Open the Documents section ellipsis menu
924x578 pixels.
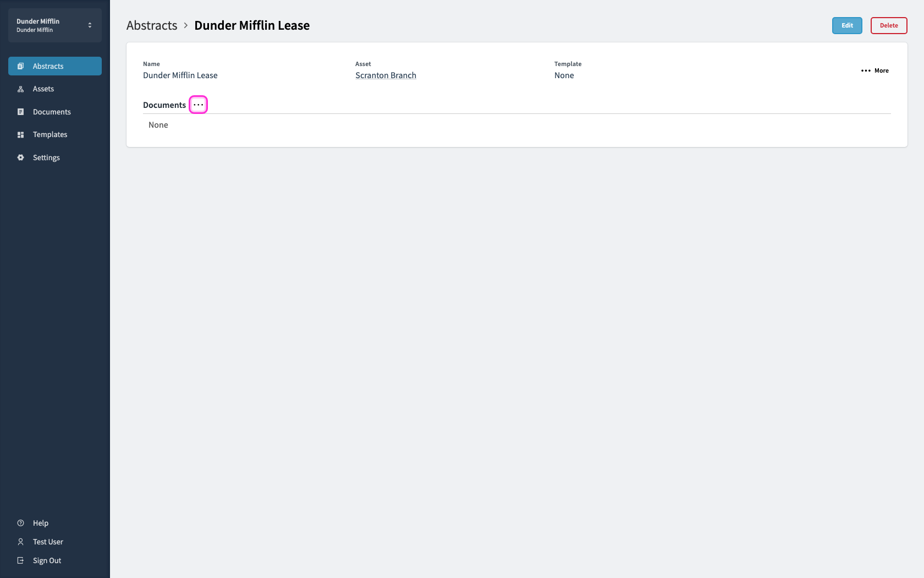pos(198,105)
